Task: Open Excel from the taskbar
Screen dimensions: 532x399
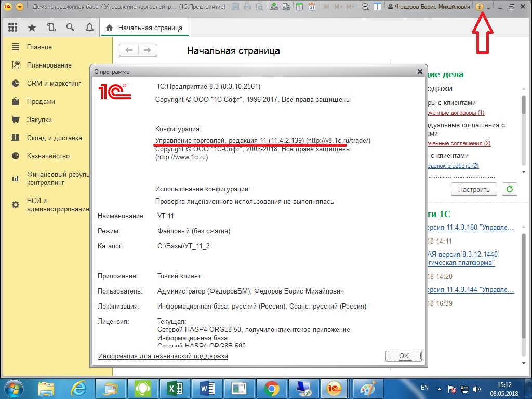Action: coord(175,389)
